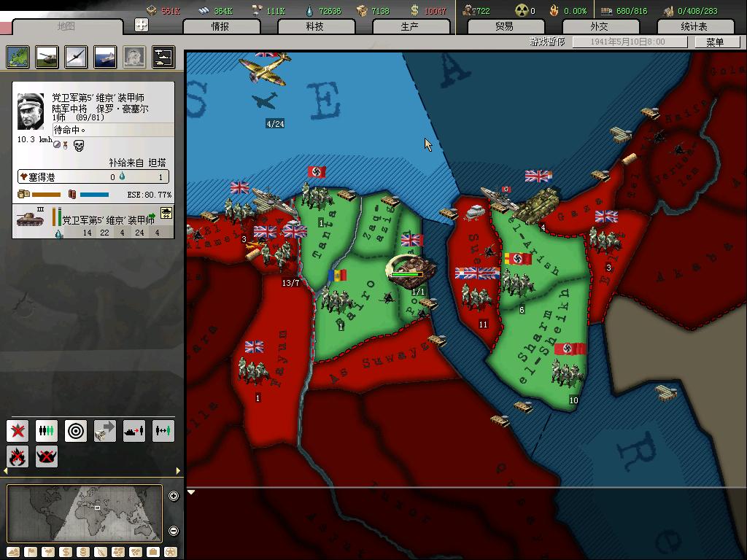Click the red-crossed star disband button
747x560 pixels.
pyautogui.click(x=18, y=431)
